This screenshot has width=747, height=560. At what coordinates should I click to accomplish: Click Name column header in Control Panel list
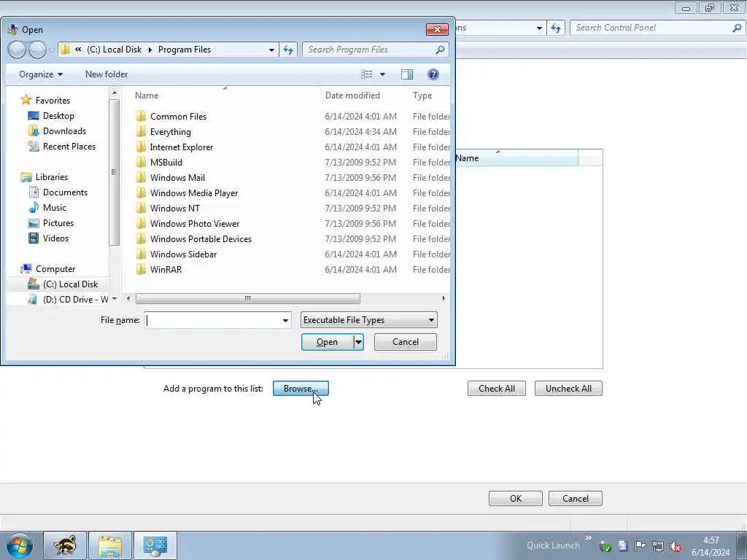click(516, 158)
